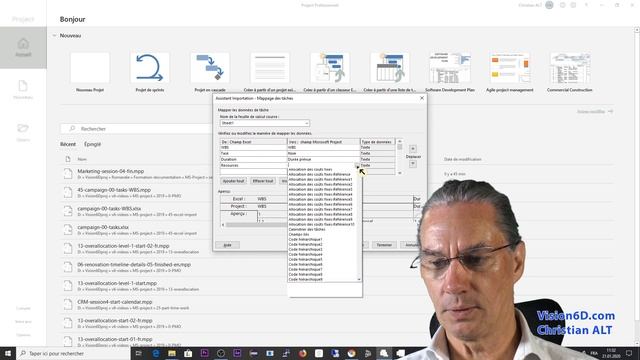Switch to the Épinglé tab
This screenshot has height=360, width=640.
(x=92, y=144)
